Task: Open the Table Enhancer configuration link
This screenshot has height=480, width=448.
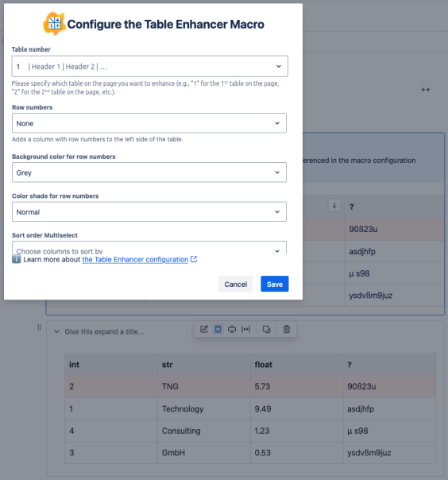Action: (x=135, y=260)
